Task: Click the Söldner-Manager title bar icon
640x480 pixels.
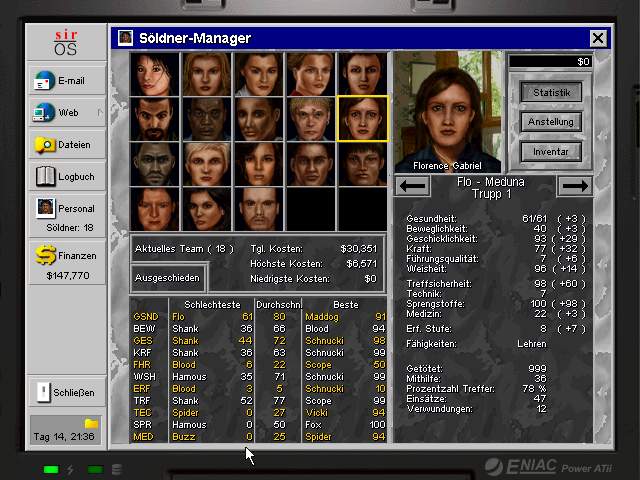Action: 125,38
